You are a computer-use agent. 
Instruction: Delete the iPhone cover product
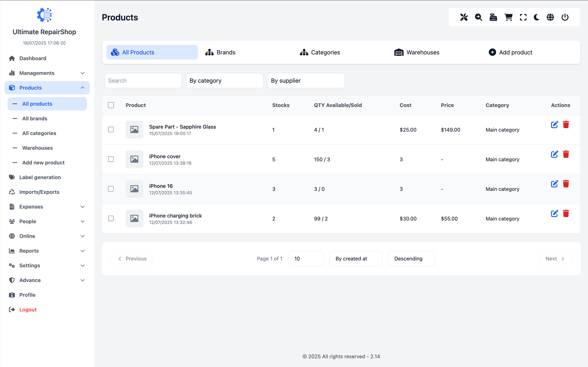(566, 154)
